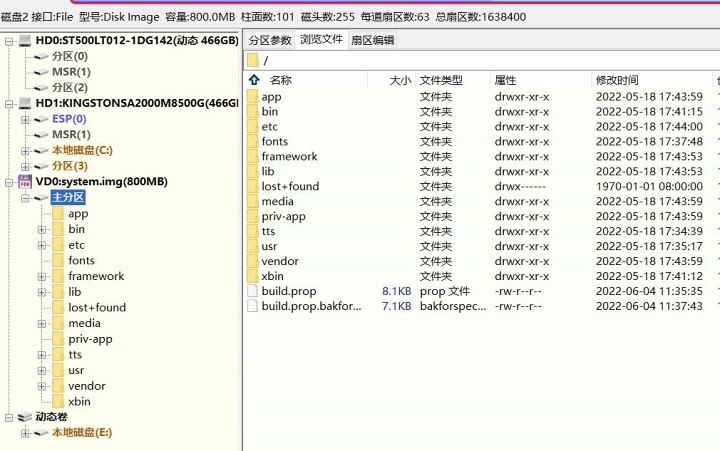Select the lib folder in tree
Viewport: 720px width, 451px height.
coord(74,292)
